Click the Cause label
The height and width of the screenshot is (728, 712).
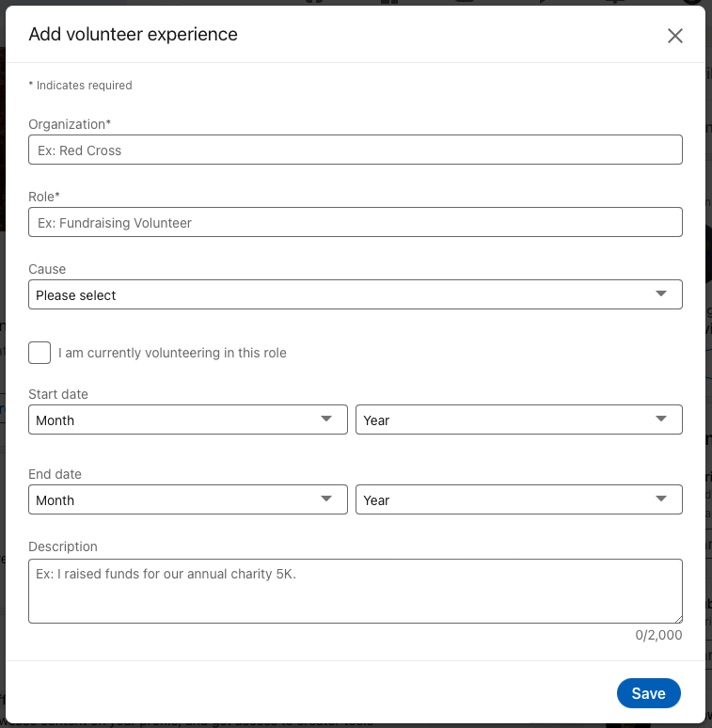tap(47, 269)
